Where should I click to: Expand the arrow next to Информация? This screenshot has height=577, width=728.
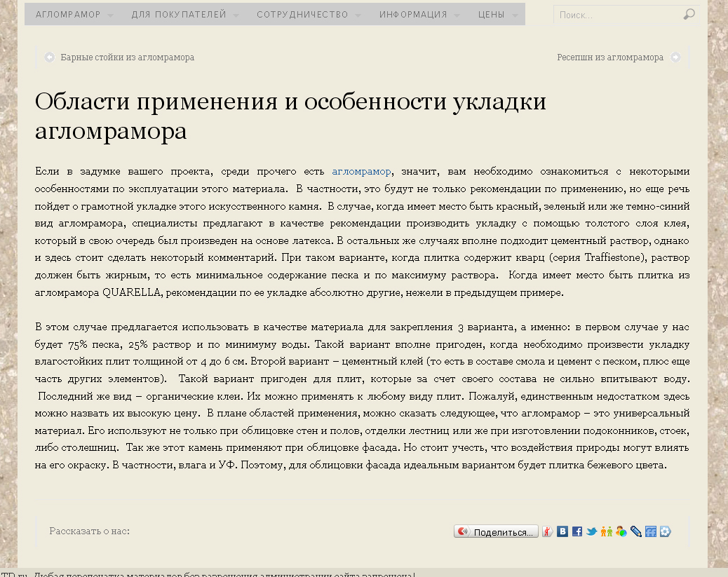pyautogui.click(x=457, y=15)
